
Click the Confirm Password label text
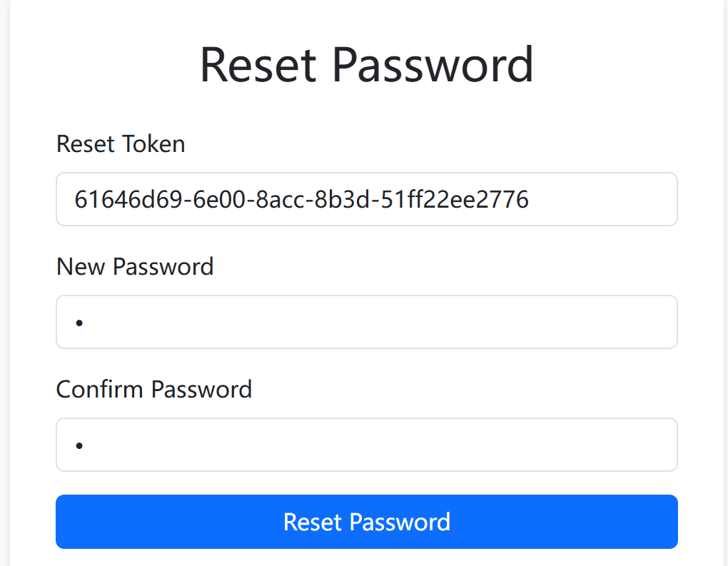coord(154,390)
